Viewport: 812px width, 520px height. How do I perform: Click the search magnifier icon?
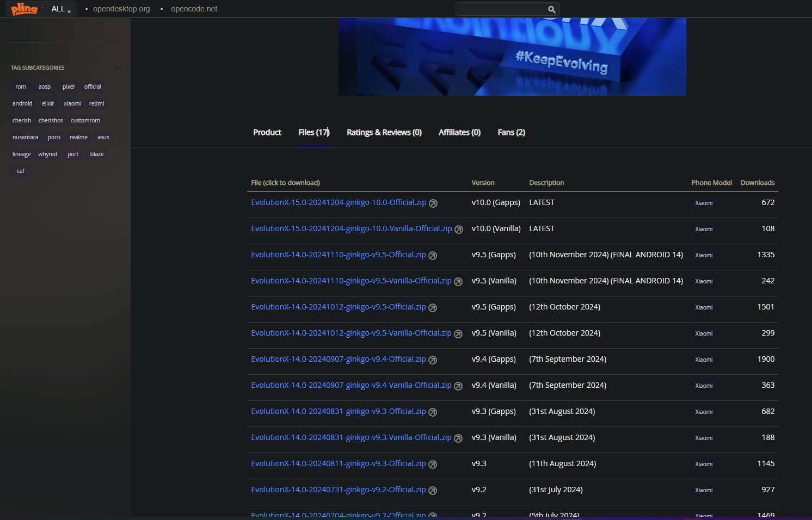[x=552, y=9]
